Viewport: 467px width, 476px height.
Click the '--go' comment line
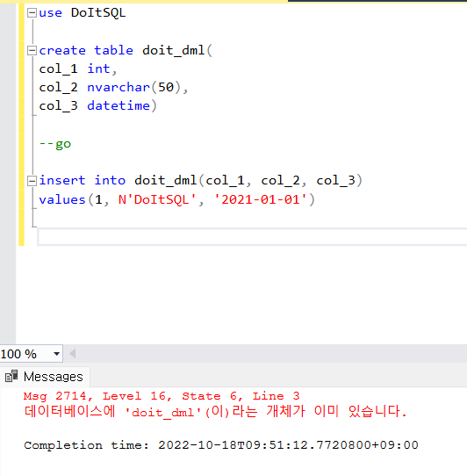pyautogui.click(x=55, y=144)
